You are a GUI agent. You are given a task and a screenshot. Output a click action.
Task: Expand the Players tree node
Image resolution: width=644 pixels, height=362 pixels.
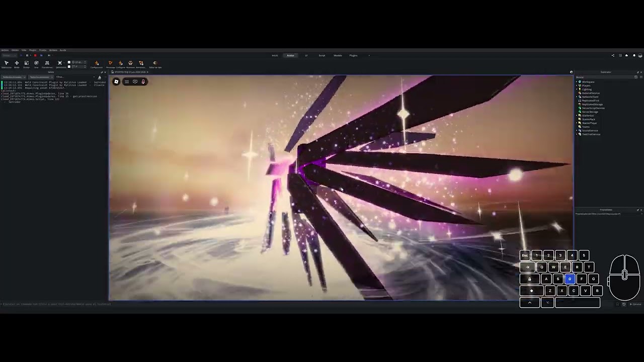(x=577, y=85)
